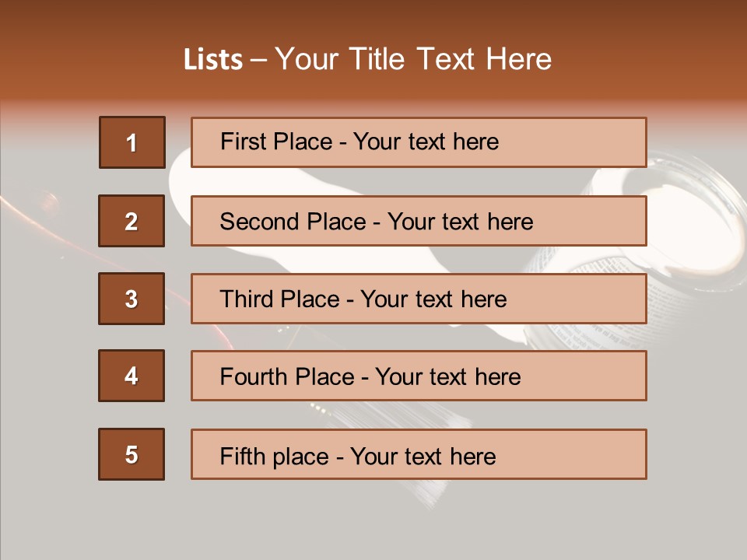
Task: Click the brown header band above title
Action: (x=373, y=19)
